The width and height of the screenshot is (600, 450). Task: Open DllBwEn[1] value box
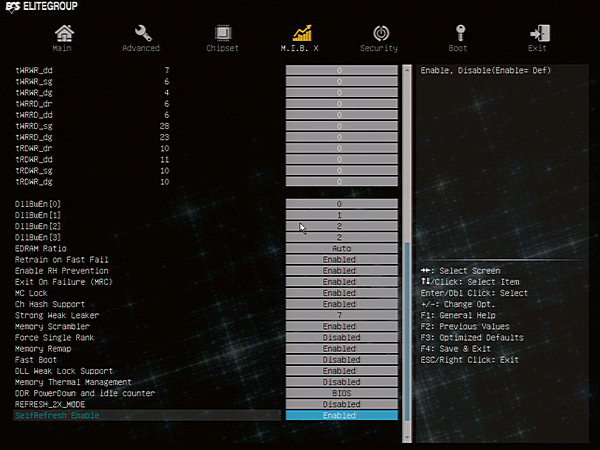[x=342, y=215]
